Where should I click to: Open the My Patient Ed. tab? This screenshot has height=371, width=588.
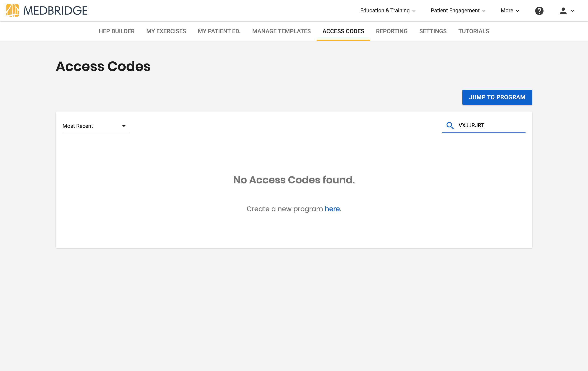[x=219, y=31]
